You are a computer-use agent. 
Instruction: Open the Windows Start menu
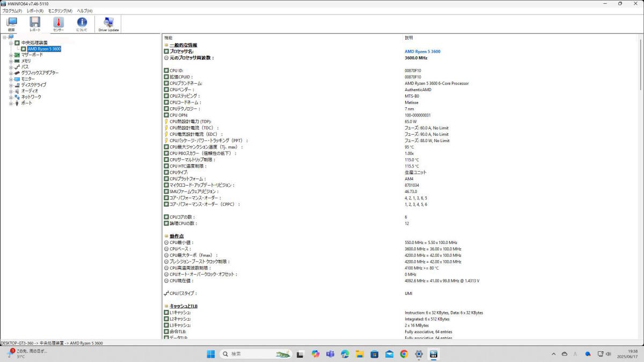(x=210, y=354)
